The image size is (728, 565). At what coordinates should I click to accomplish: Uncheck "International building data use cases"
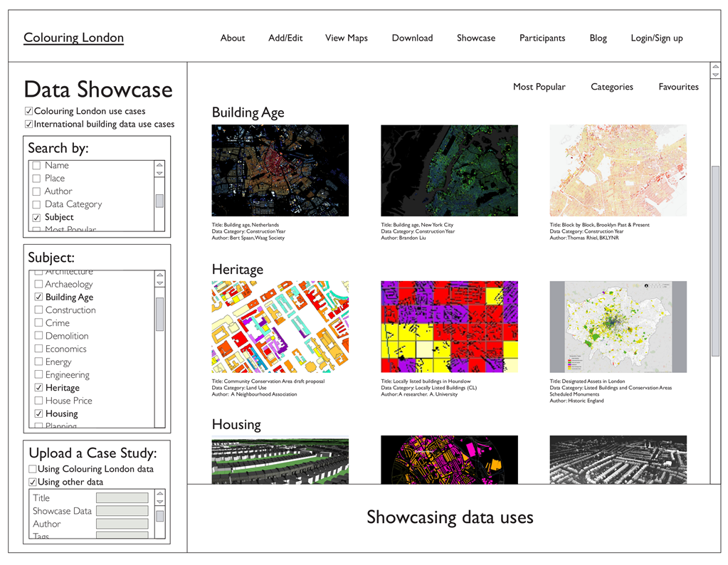[x=29, y=124]
